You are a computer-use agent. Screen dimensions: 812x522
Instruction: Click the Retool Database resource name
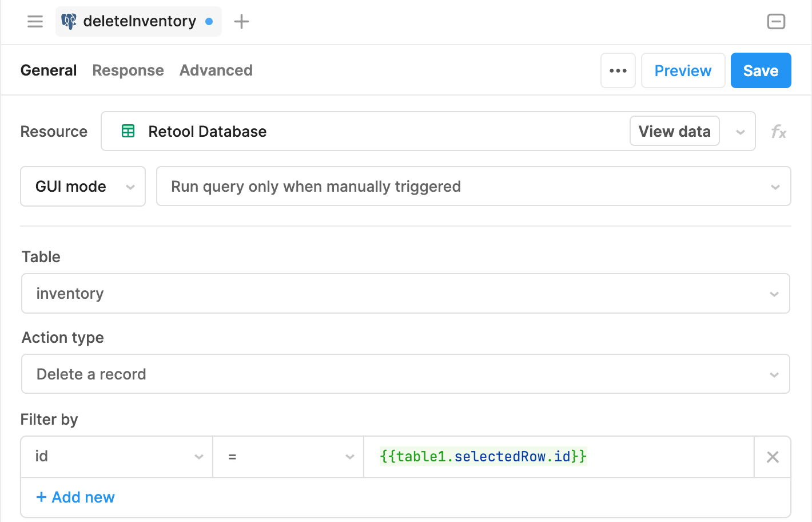(x=208, y=132)
